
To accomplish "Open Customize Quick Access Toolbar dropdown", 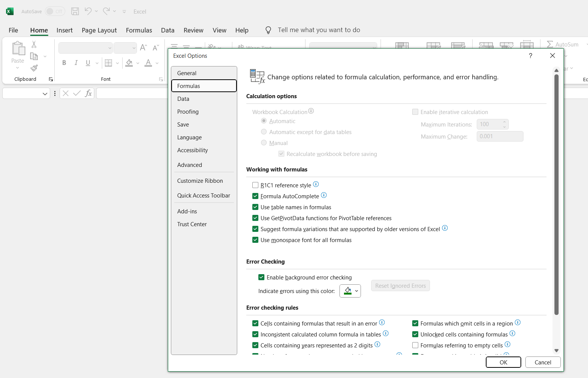I will point(124,12).
